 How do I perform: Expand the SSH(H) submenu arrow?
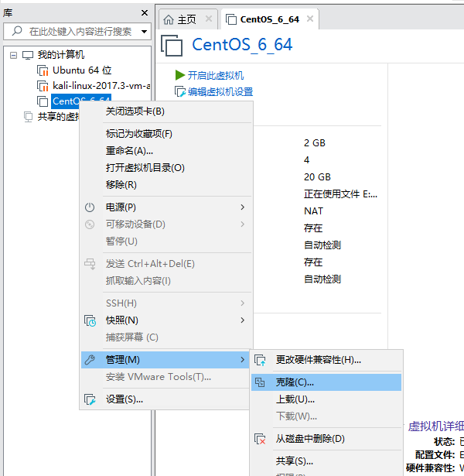click(242, 303)
